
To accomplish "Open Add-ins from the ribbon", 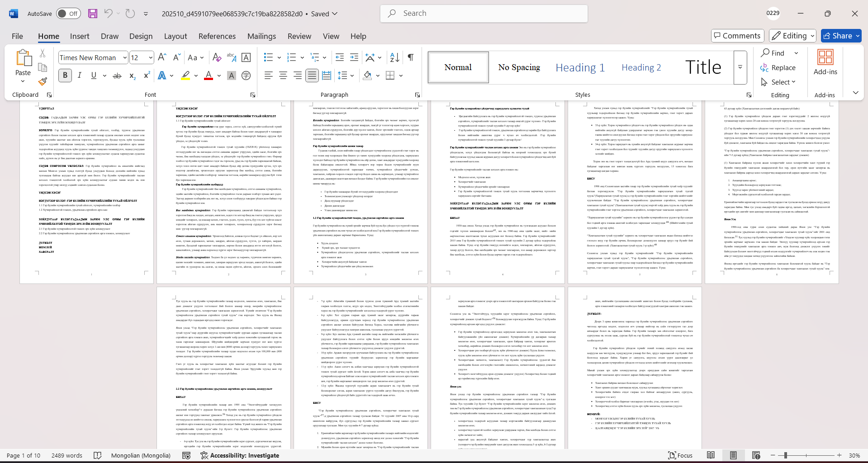I will 825,62.
